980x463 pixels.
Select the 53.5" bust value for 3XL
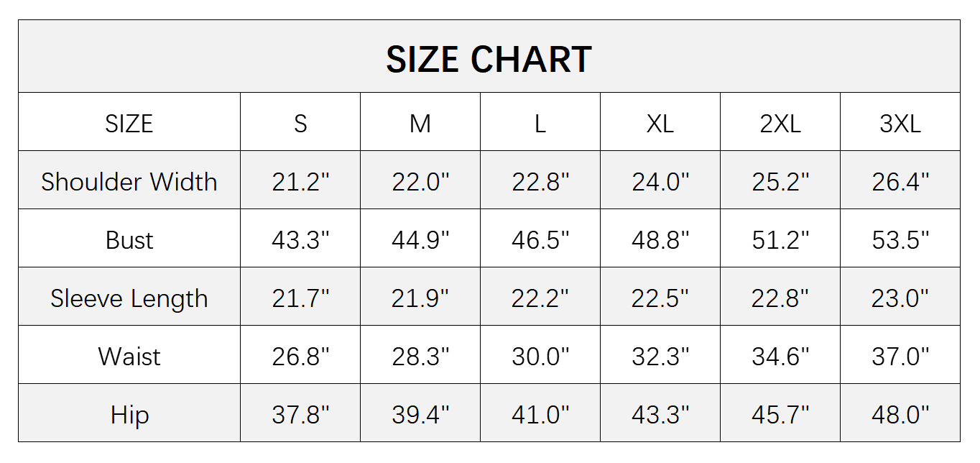point(900,240)
